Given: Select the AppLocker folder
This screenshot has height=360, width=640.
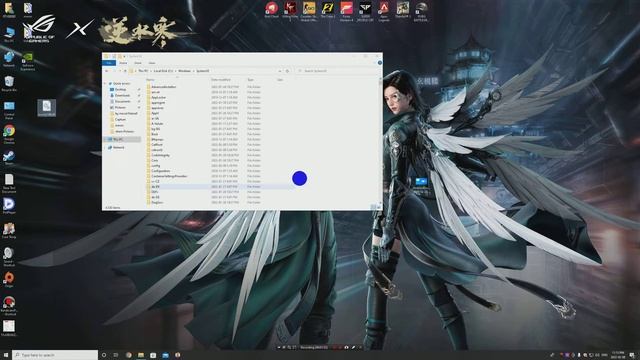Looking at the screenshot, I should [158, 98].
